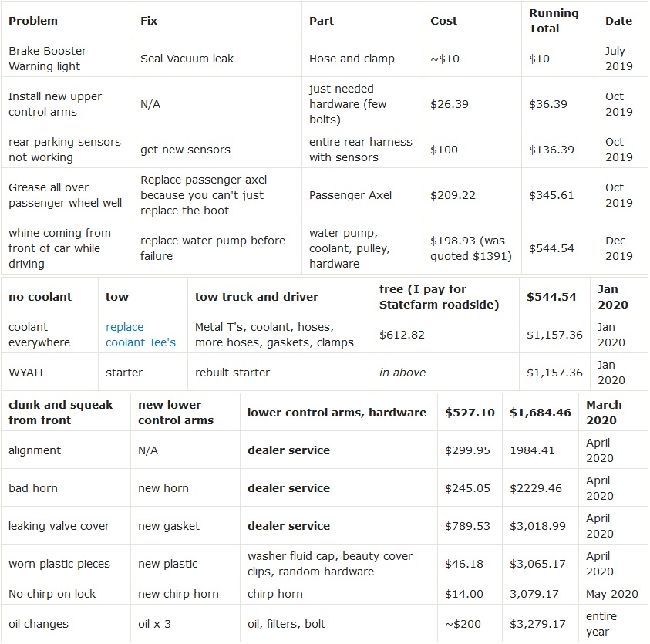Click the "tow truck and driver" cell

pyautogui.click(x=256, y=297)
